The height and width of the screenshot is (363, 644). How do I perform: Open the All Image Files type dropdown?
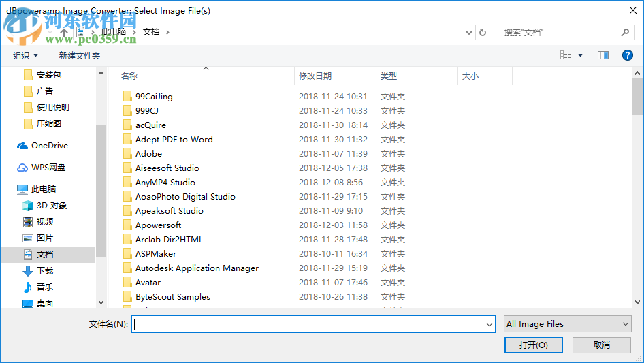click(x=568, y=324)
